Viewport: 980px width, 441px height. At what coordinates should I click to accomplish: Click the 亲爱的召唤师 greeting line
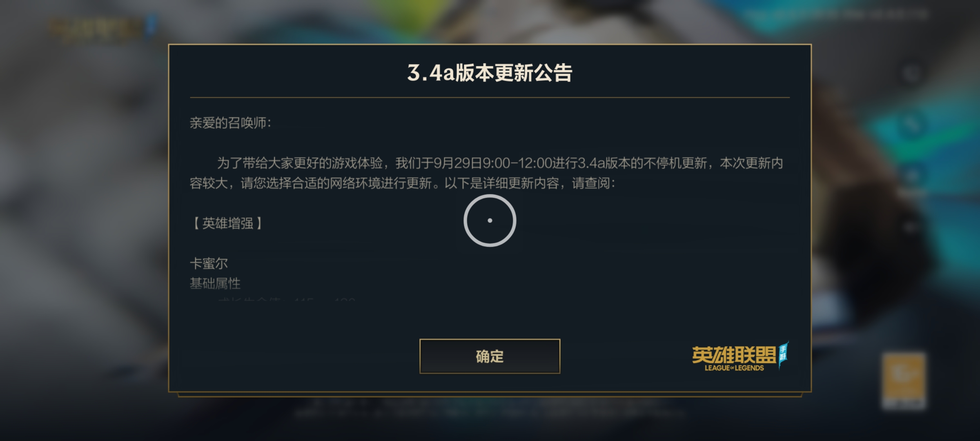[230, 122]
